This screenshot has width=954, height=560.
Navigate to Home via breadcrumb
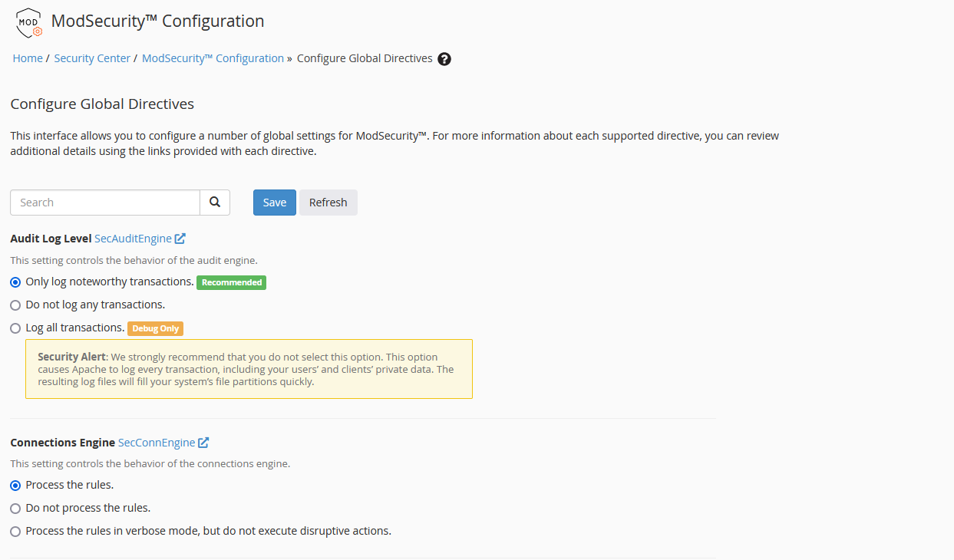[x=27, y=58]
